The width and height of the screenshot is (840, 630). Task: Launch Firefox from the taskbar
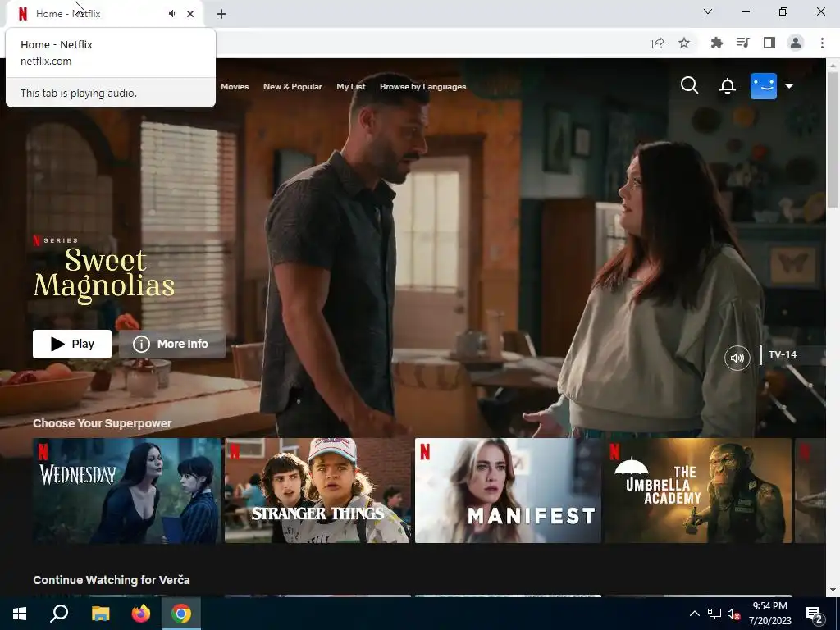pos(141,614)
